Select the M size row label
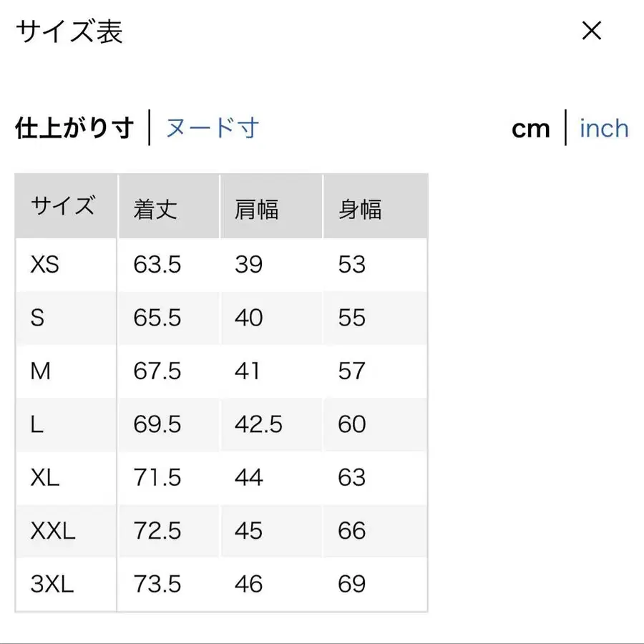Screen dimensions: 644x644 (40, 371)
